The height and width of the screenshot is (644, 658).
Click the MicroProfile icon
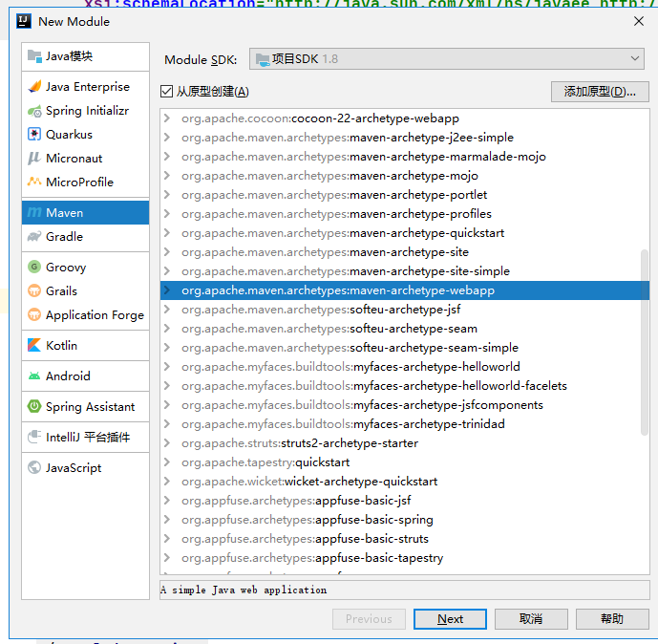point(34,182)
